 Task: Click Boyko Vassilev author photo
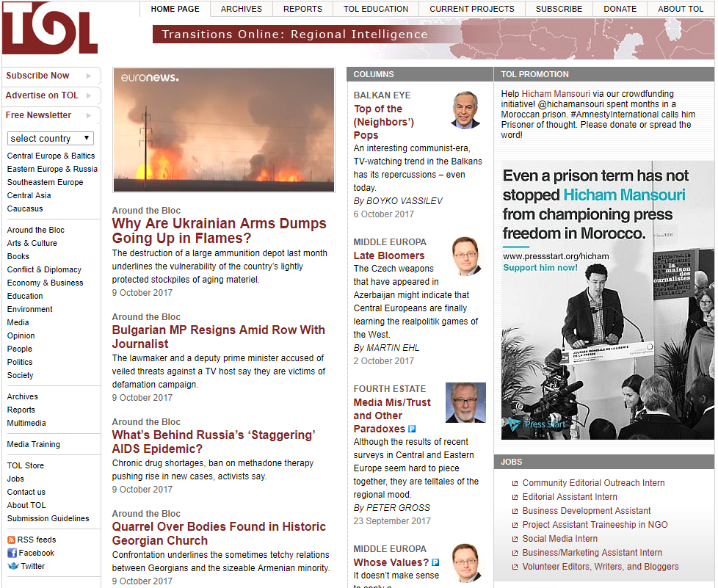pos(465,110)
